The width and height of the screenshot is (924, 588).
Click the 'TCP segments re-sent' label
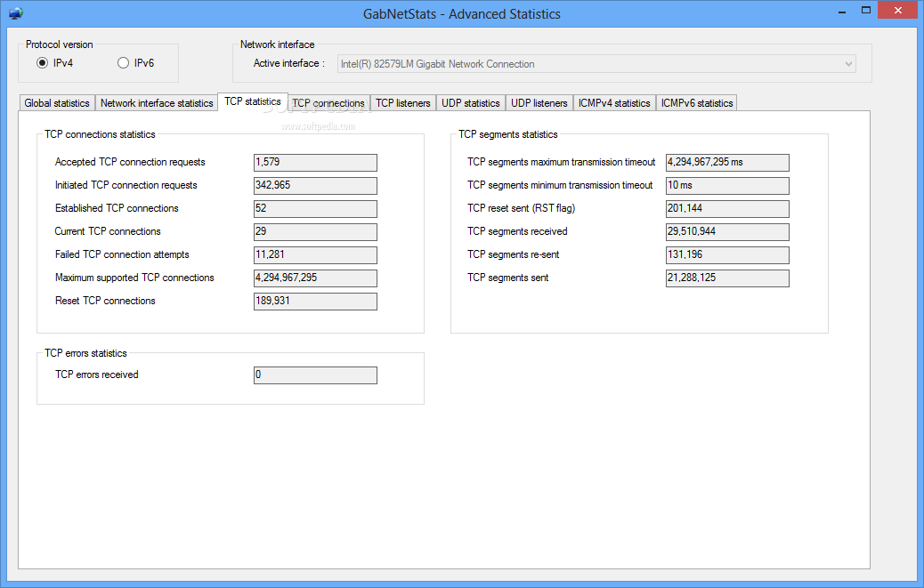(514, 254)
